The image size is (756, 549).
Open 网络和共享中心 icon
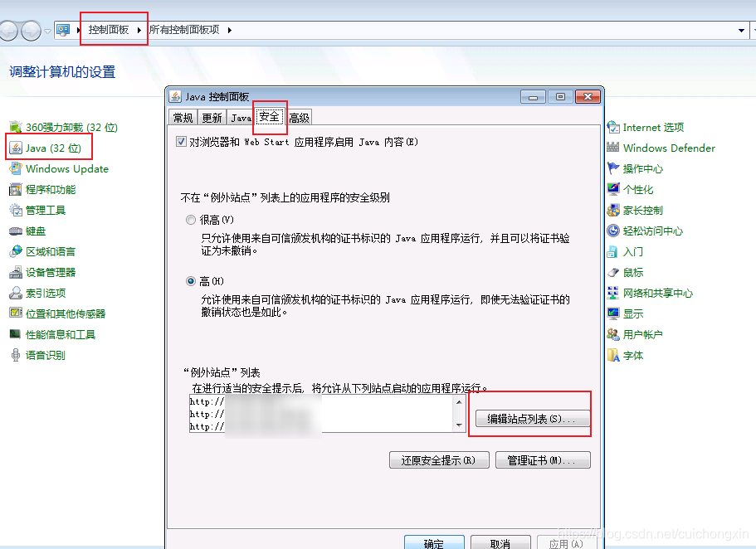pyautogui.click(x=613, y=293)
